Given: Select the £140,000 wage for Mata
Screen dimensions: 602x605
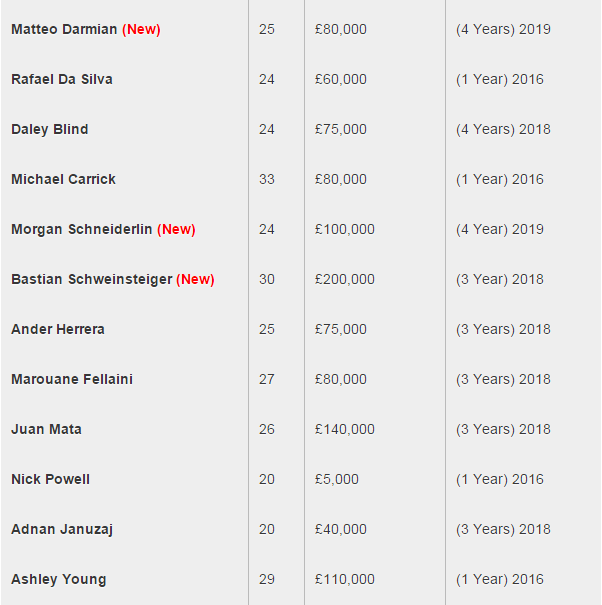Looking at the screenshot, I should point(345,429).
